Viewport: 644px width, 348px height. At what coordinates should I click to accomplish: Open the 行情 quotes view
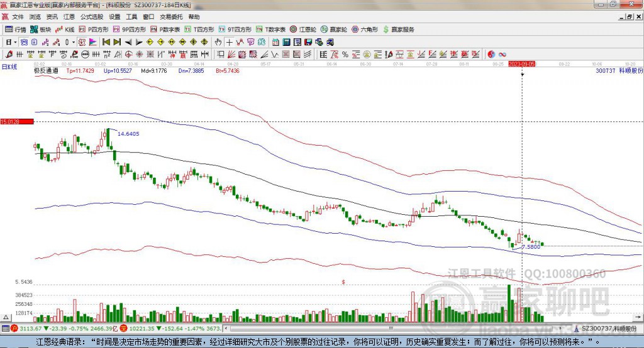(16, 30)
